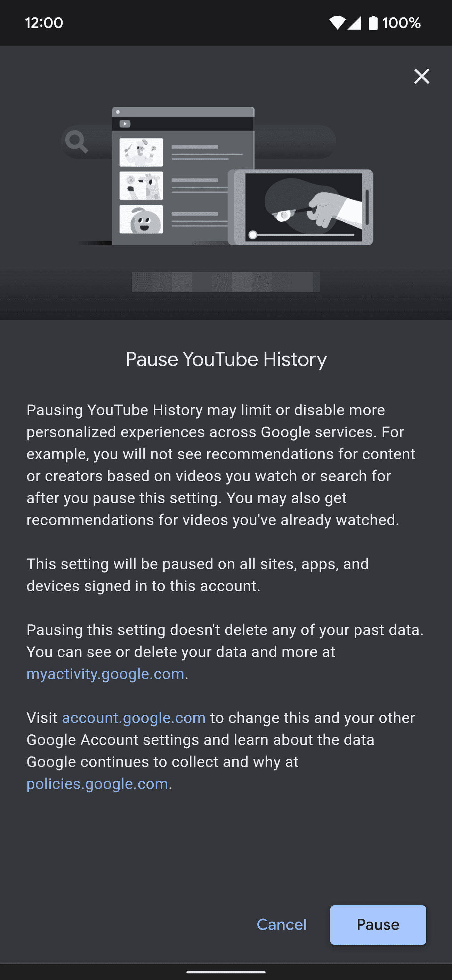This screenshot has height=980, width=452.
Task: Tap the gesture navigation bar
Action: 226,972
